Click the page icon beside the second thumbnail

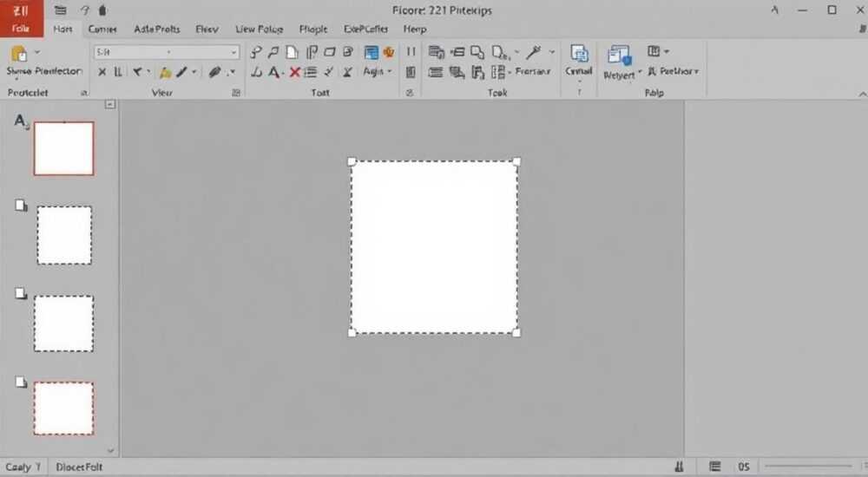(x=21, y=206)
